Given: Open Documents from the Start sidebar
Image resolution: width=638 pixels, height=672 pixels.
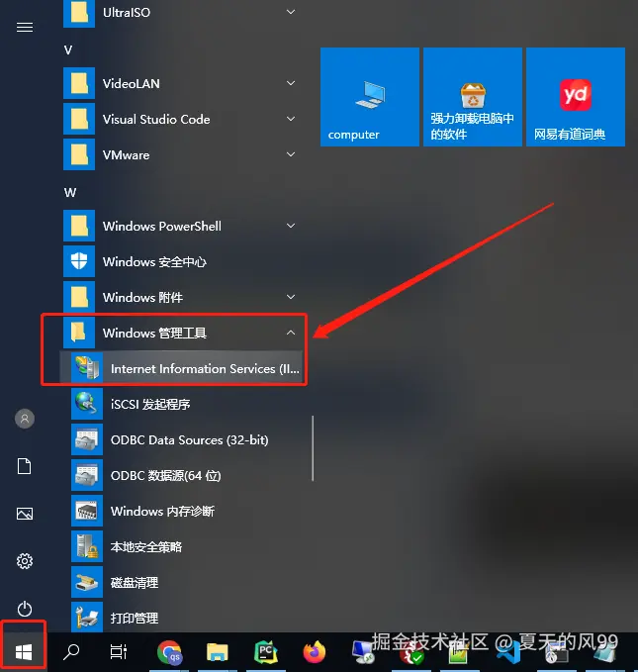Looking at the screenshot, I should (25, 466).
